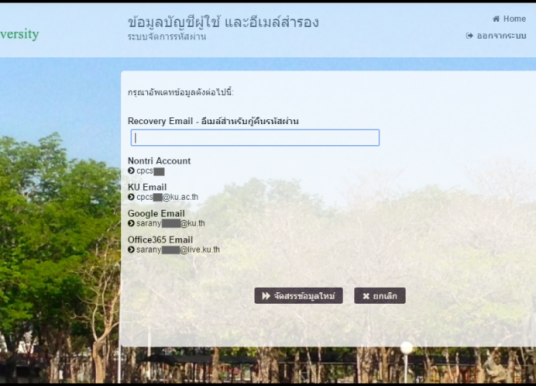The image size is (536, 386).
Task: Click the arrow bullet beside Nontri Account value
Action: (x=131, y=171)
